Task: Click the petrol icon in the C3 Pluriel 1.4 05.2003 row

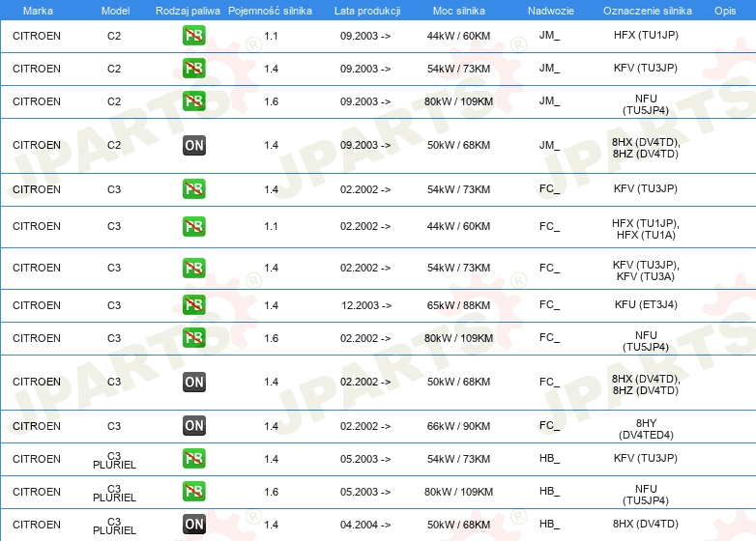Action: (x=193, y=458)
